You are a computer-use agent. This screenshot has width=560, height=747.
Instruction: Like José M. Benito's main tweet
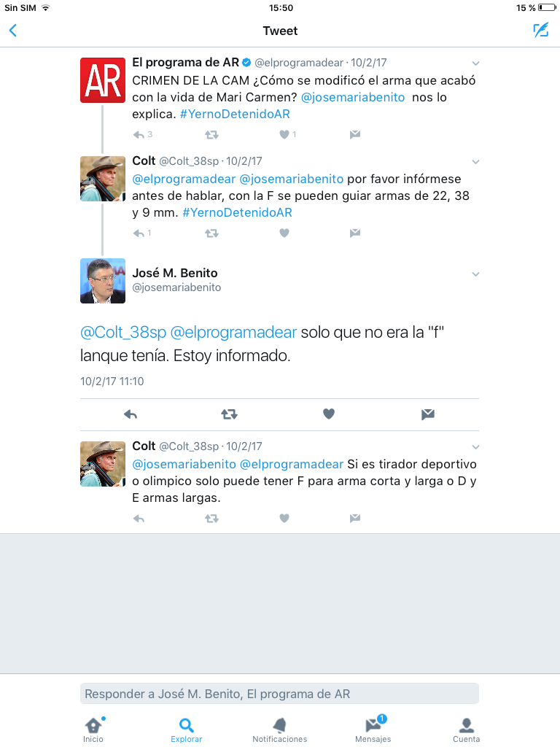pyautogui.click(x=329, y=414)
